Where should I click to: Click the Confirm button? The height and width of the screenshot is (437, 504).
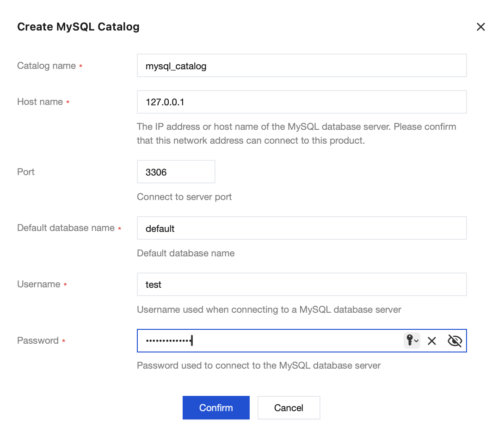pos(216,407)
